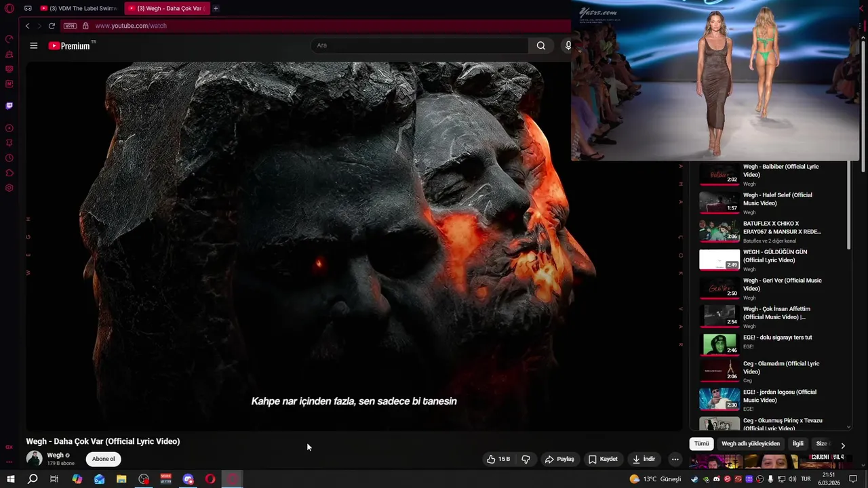The height and width of the screenshot is (488, 868).
Task: Open Outlook from the taskbar
Action: click(100, 479)
